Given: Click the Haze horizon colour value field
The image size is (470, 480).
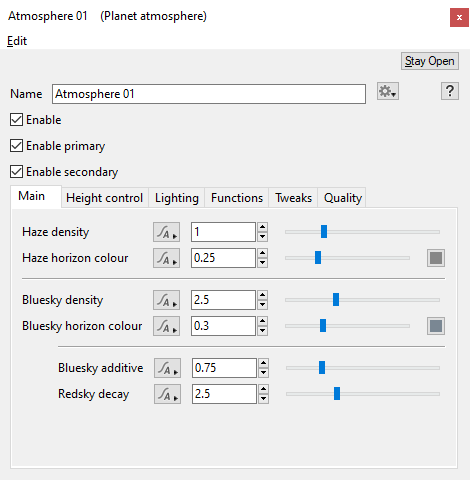Looking at the screenshot, I should 223,258.
